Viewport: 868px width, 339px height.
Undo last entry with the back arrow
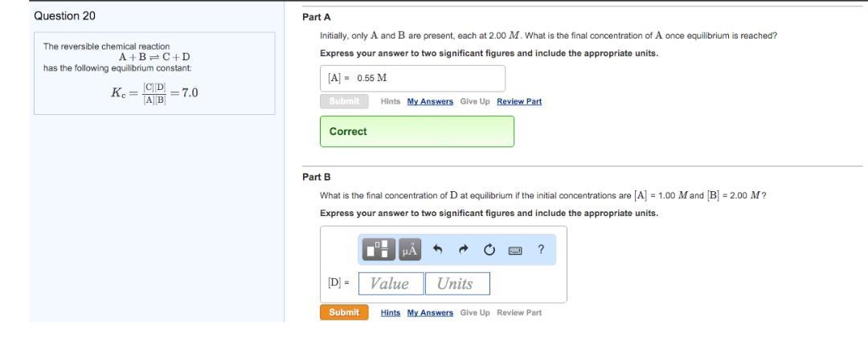tap(437, 249)
